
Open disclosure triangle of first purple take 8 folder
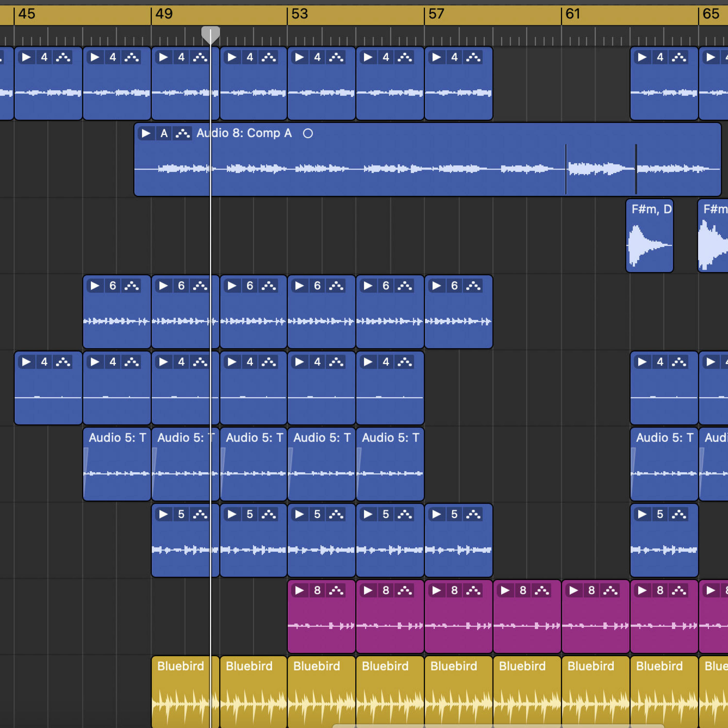299,590
